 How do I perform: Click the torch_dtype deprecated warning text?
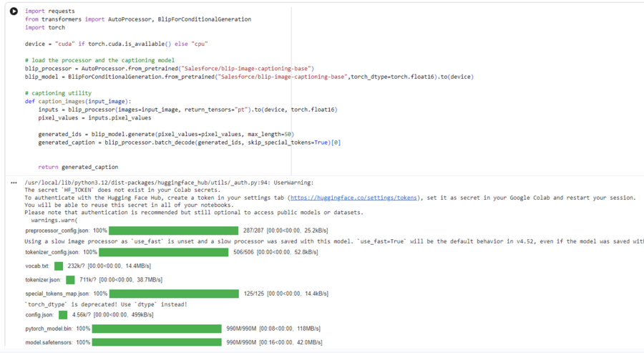(x=106, y=304)
